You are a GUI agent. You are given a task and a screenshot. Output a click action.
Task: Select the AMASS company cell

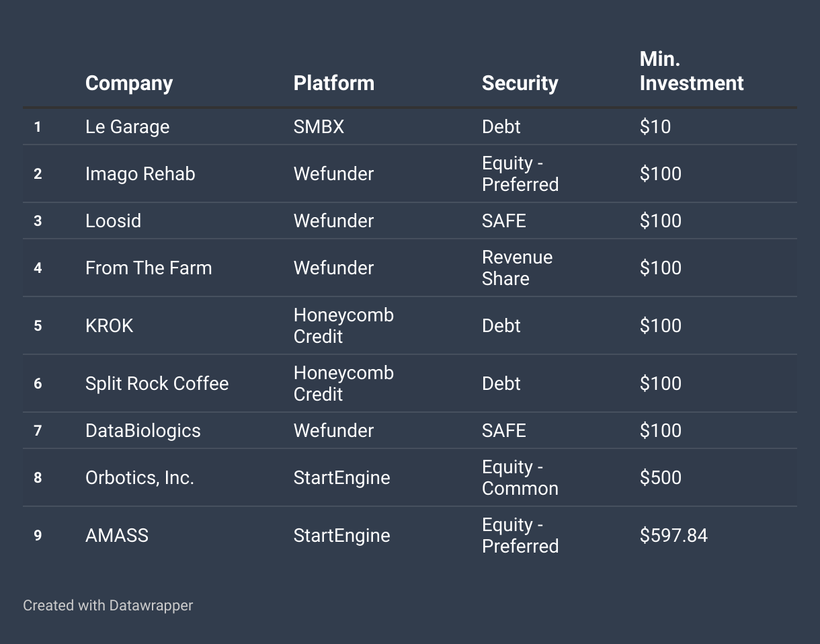[116, 536]
